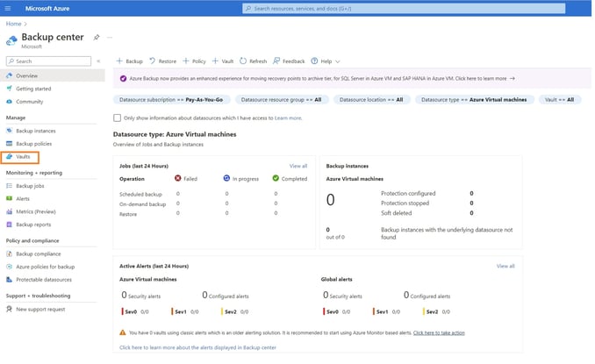This screenshot has height=364, width=595.
Task: Pin Backup center using the pin icon
Action: [97, 38]
